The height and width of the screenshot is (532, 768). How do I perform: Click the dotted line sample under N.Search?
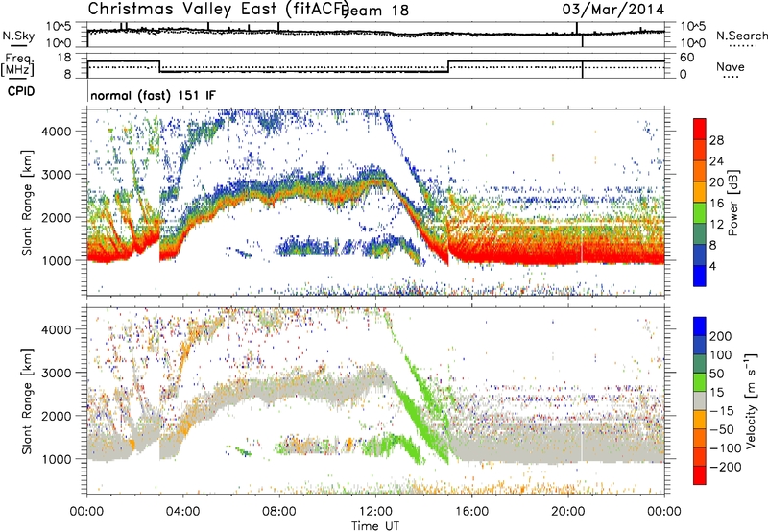[742, 45]
